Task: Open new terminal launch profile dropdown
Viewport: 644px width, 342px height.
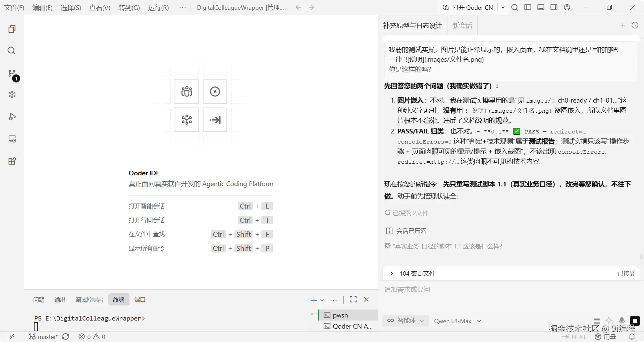Action: point(322,300)
